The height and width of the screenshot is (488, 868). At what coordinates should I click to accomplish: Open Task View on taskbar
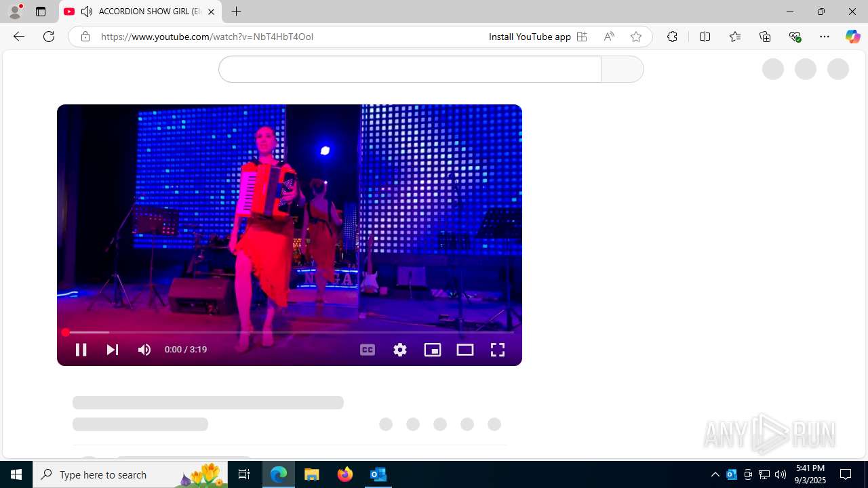(244, 474)
